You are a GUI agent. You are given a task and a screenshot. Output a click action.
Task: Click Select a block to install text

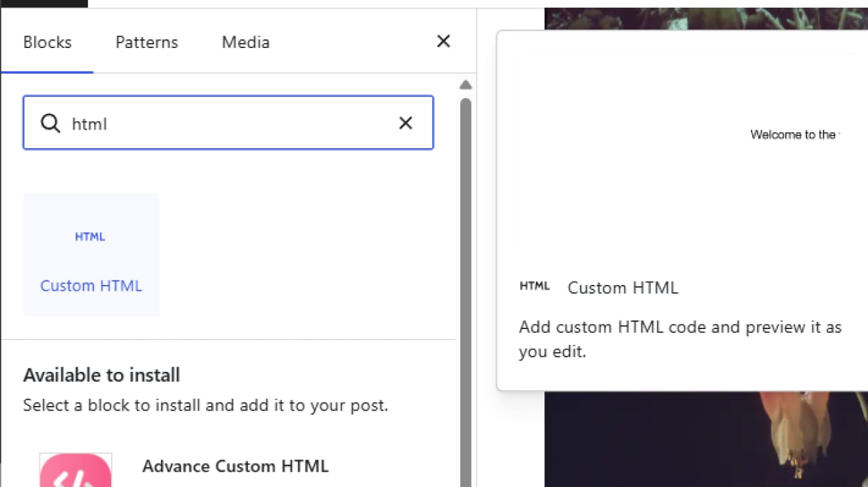(x=205, y=405)
